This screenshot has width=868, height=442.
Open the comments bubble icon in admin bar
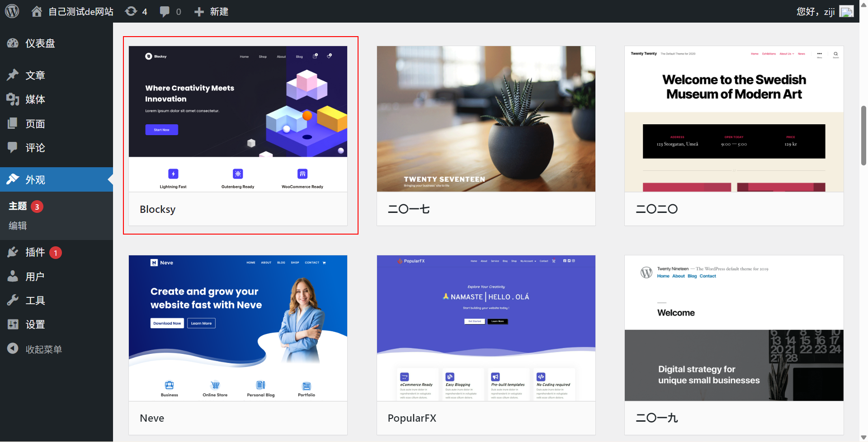pos(165,11)
